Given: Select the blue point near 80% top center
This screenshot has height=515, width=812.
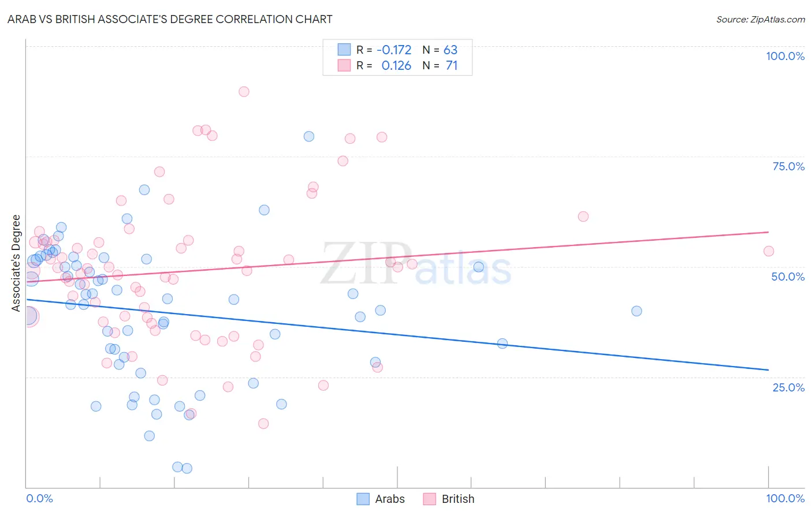Looking at the screenshot, I should point(309,136).
